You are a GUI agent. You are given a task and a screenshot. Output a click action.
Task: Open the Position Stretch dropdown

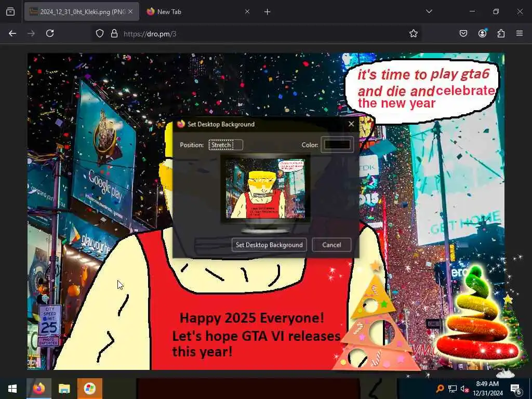point(225,145)
